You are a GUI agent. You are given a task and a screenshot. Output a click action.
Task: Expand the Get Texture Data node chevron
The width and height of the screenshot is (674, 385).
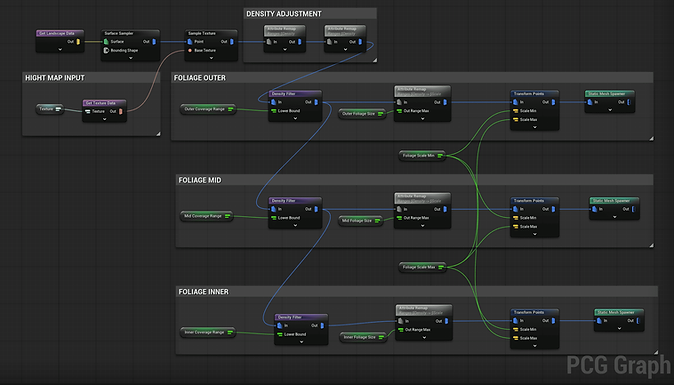[x=104, y=119]
